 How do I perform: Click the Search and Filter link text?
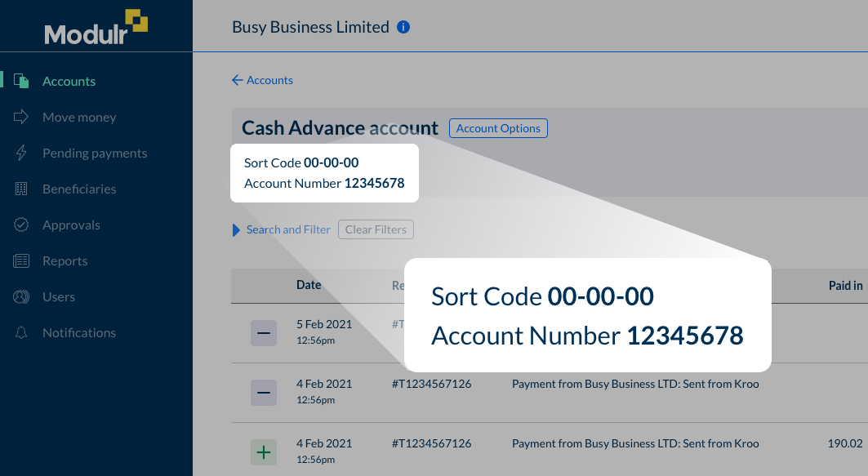coord(288,229)
